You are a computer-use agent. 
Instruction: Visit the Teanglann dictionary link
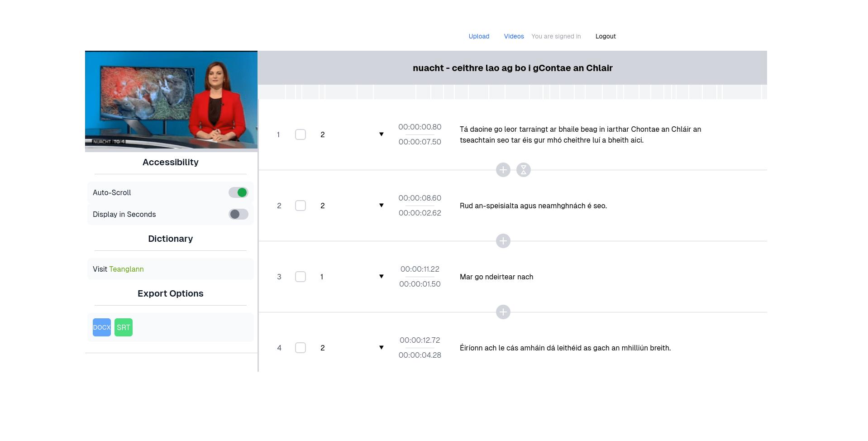[126, 269]
